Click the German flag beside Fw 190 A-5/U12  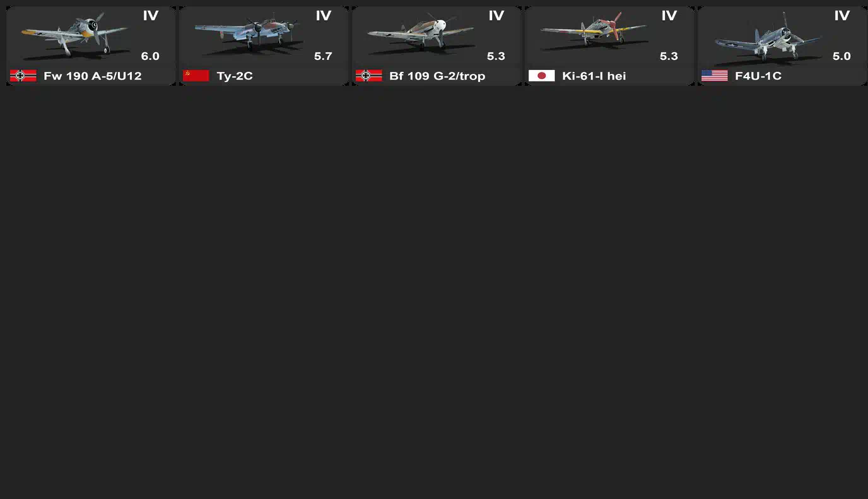click(23, 76)
